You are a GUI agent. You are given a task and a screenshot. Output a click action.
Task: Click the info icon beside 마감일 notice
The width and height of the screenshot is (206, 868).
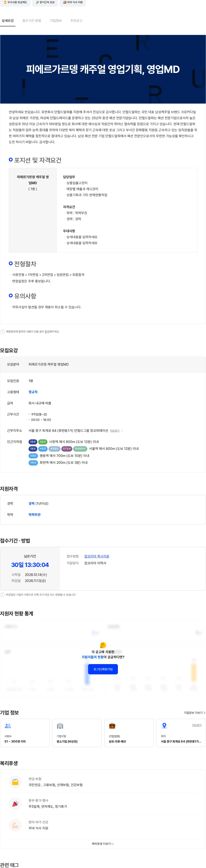[x=3, y=595]
